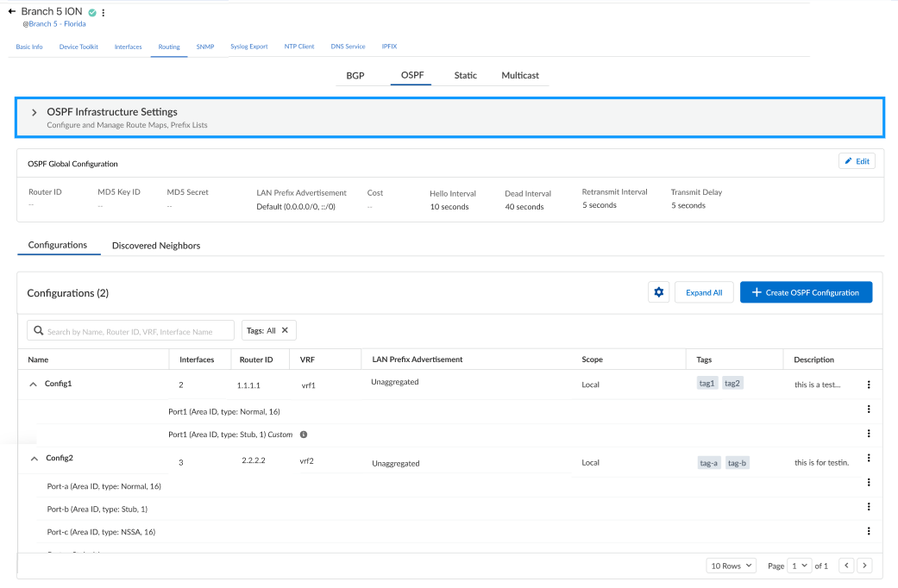Open the Config2 row actions menu
Image resolution: width=898 pixels, height=588 pixels.
[869, 459]
